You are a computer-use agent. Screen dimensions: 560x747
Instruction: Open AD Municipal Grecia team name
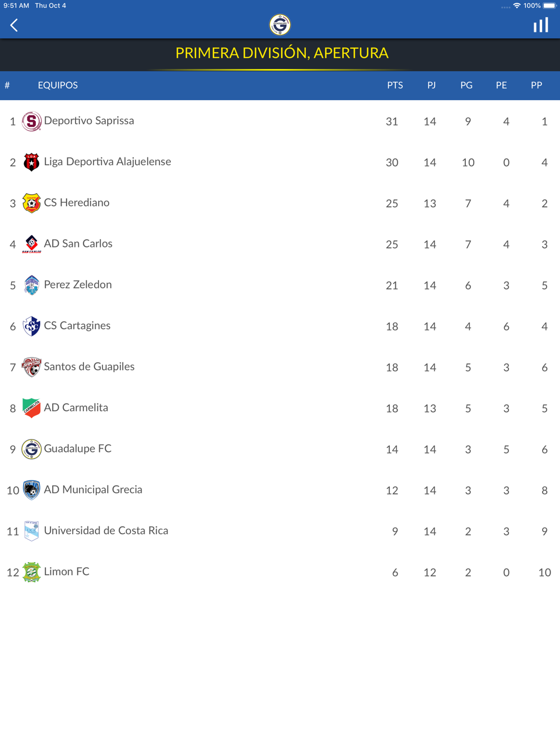coord(93,489)
